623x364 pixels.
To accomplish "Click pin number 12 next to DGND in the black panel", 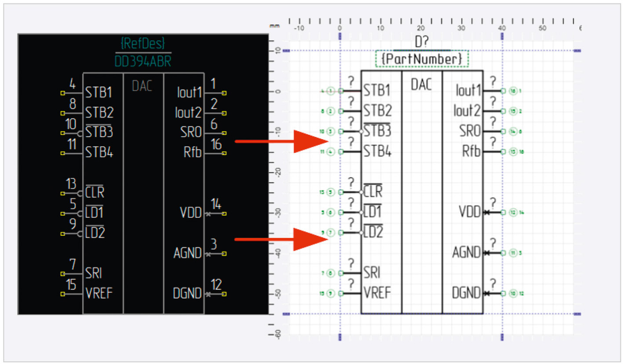I will (x=216, y=284).
